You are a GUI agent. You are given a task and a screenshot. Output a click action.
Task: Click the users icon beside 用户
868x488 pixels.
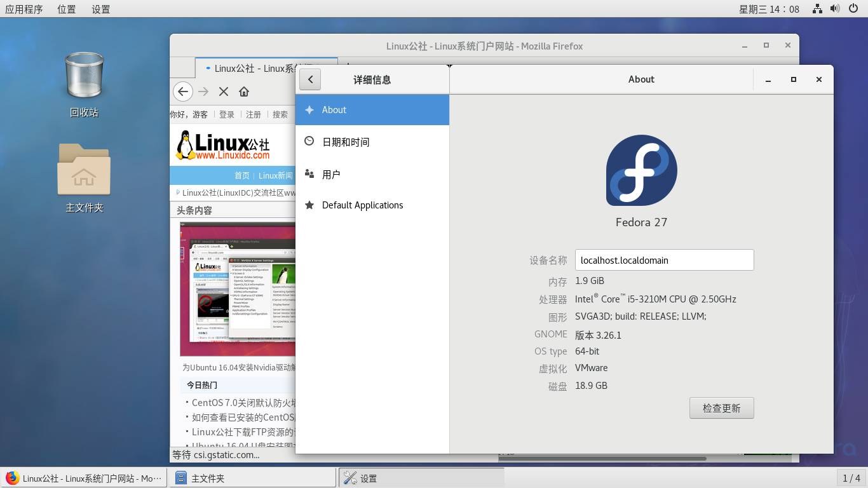tap(309, 173)
